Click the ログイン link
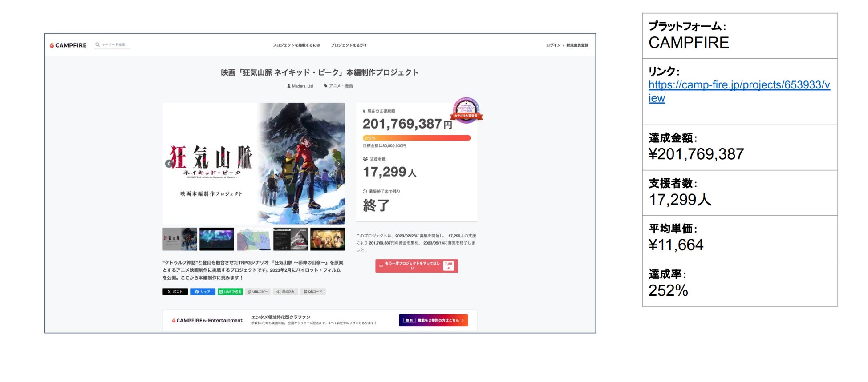The width and height of the screenshot is (868, 382). click(x=553, y=45)
